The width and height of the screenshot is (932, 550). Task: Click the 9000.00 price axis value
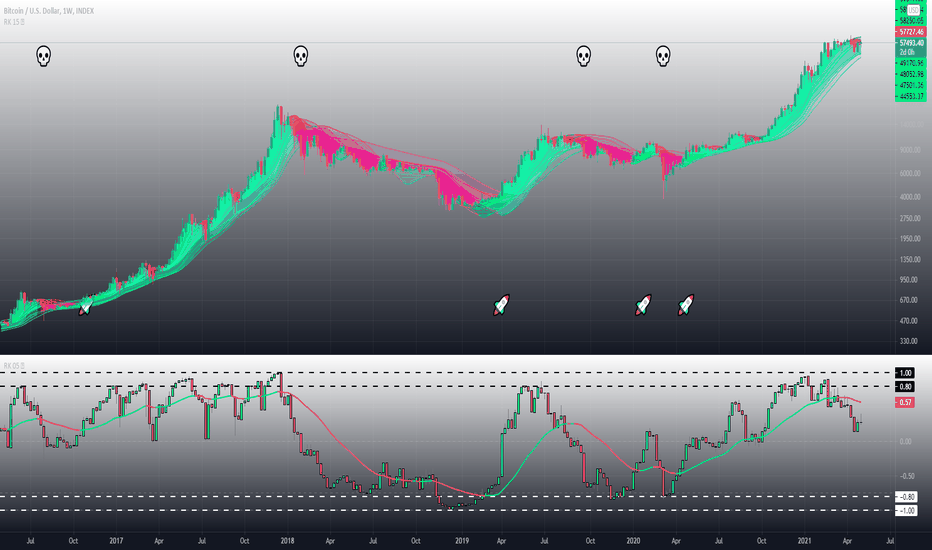[x=909, y=150]
